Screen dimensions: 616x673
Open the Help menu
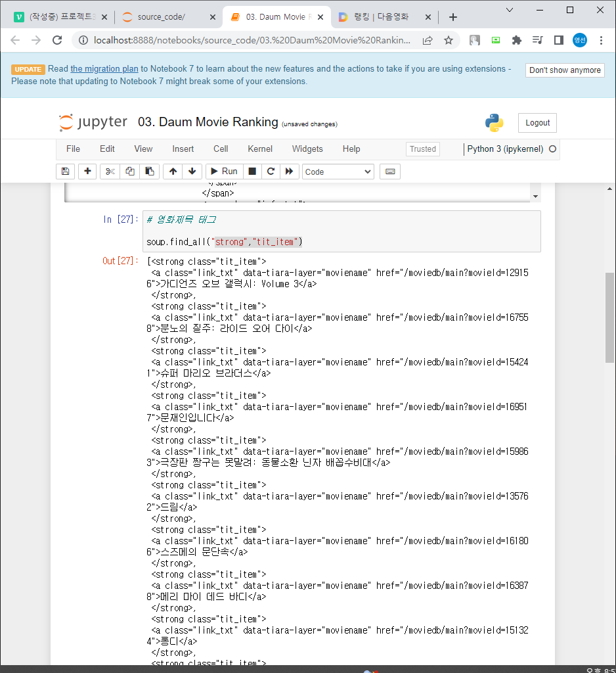point(351,149)
